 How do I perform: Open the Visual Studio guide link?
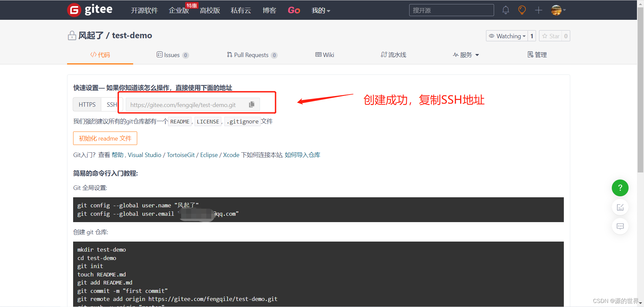pyautogui.click(x=145, y=155)
